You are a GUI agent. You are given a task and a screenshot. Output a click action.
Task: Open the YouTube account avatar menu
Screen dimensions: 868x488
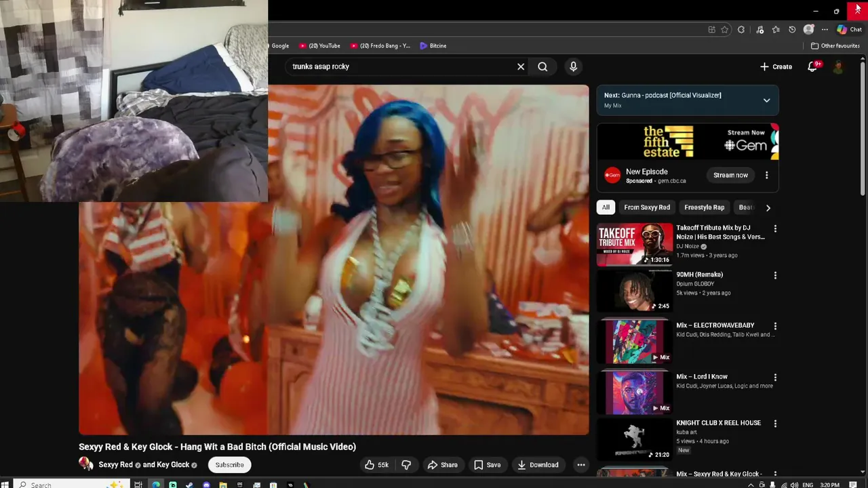pos(838,66)
